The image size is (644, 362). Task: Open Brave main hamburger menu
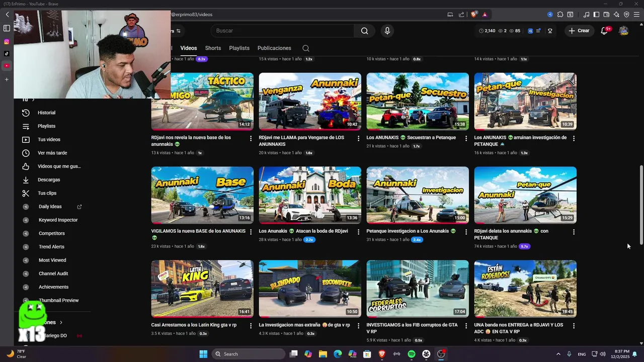click(636, 15)
